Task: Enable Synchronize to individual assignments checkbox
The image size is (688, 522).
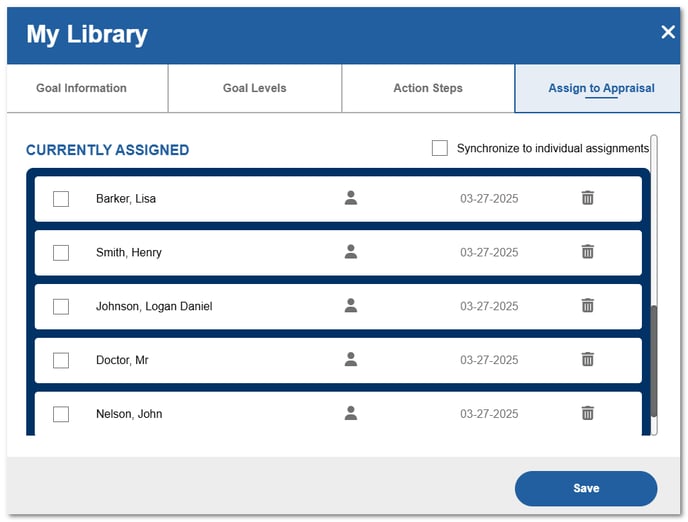Action: [440, 148]
